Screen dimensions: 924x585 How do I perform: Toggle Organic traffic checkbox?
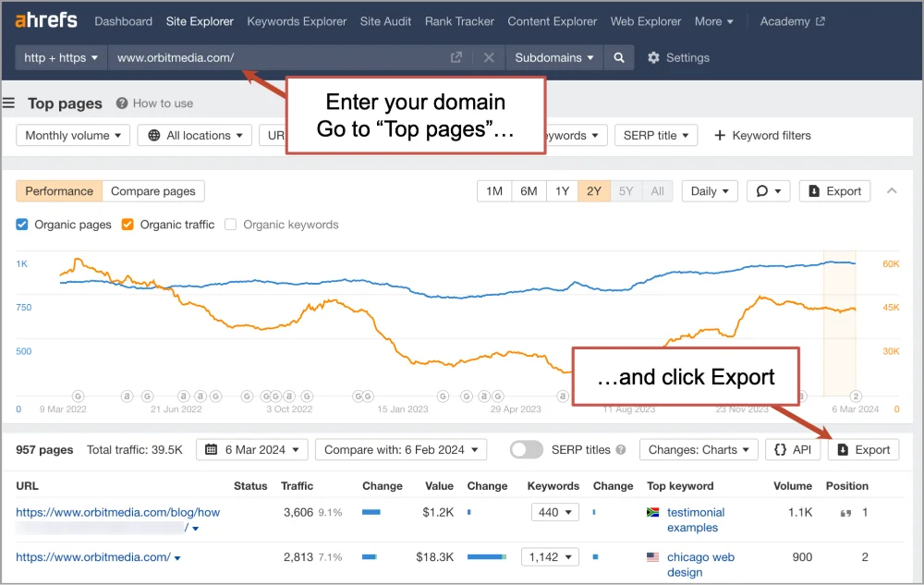click(x=128, y=225)
